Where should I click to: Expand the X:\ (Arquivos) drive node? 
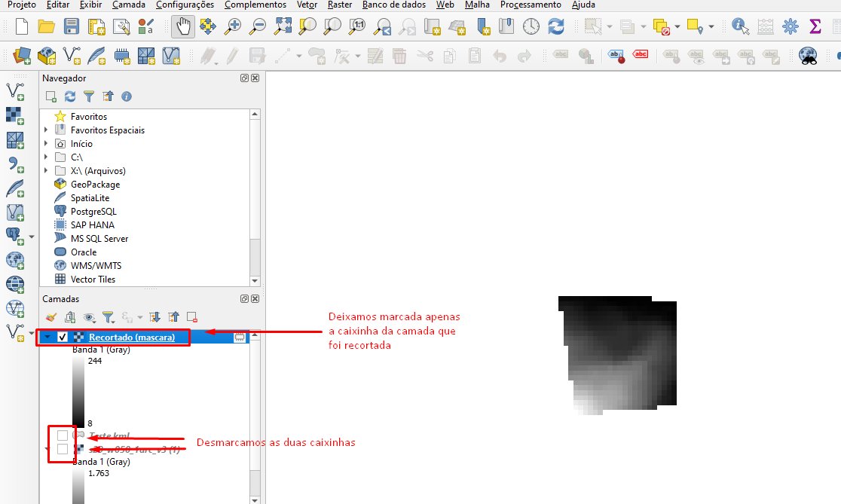(46, 170)
